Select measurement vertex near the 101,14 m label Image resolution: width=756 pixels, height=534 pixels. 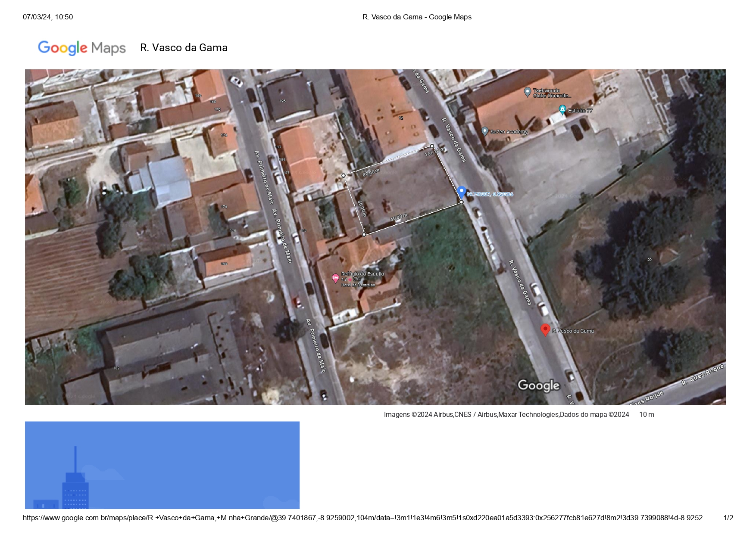432,146
